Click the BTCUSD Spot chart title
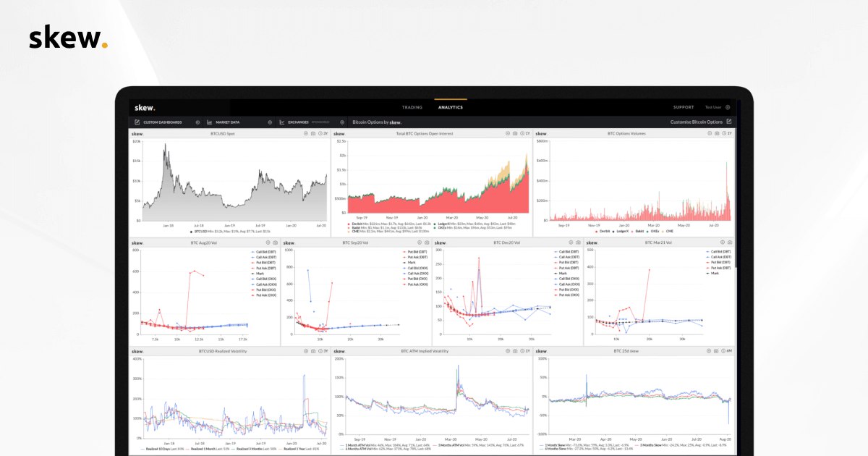 (223, 134)
